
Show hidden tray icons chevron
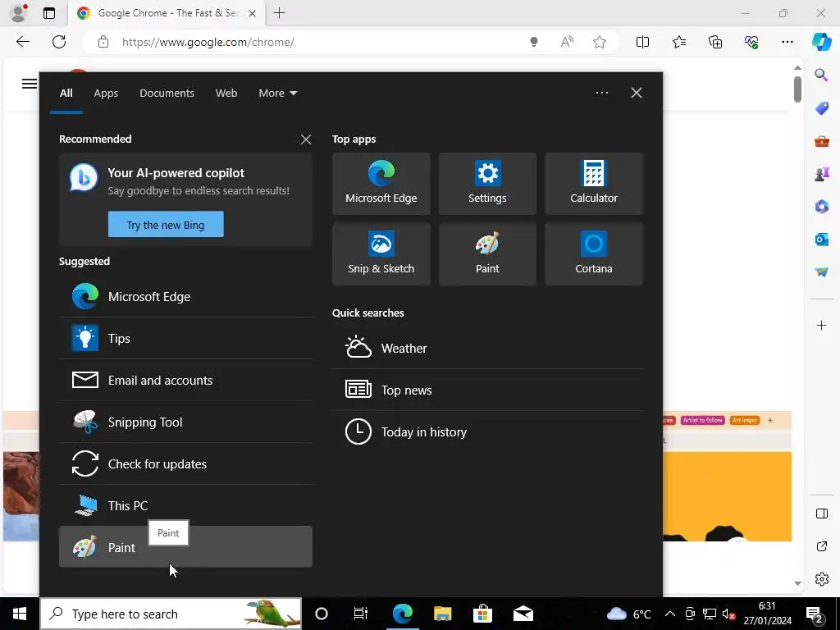coord(669,614)
